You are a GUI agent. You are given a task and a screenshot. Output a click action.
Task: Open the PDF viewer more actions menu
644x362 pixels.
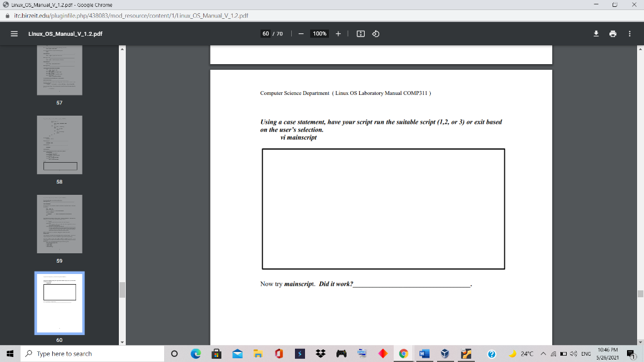tap(630, 34)
